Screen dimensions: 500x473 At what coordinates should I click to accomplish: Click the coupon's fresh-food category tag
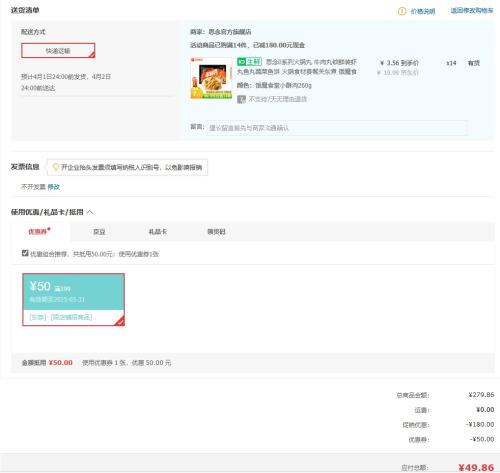click(x=38, y=317)
